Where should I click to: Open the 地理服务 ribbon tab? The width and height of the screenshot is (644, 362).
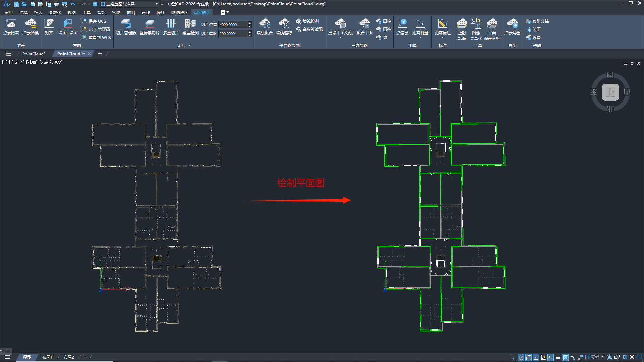[x=179, y=13]
